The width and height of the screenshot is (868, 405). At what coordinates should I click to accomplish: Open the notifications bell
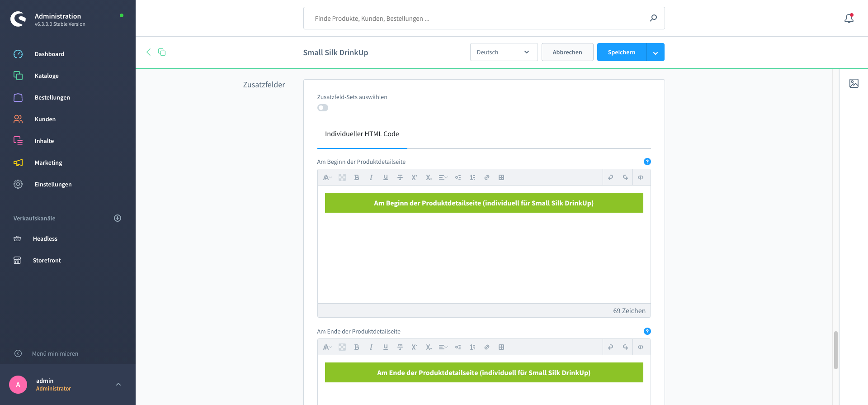pyautogui.click(x=849, y=18)
